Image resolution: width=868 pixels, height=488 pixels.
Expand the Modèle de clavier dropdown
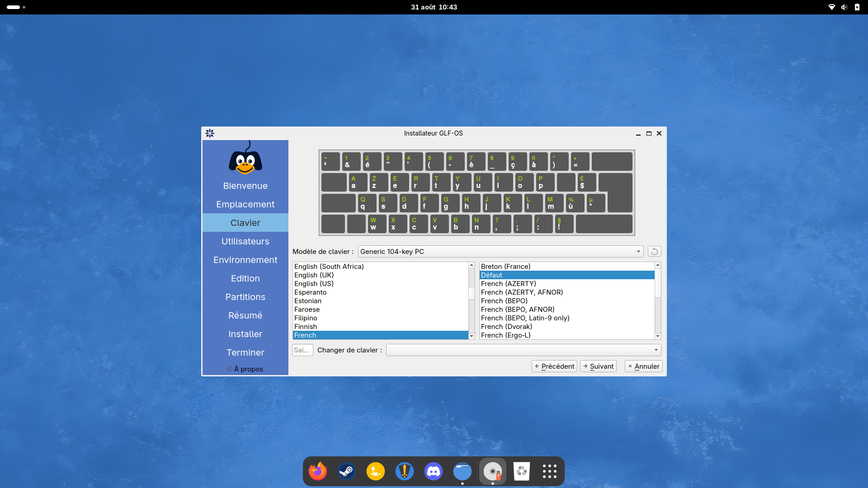[500, 251]
